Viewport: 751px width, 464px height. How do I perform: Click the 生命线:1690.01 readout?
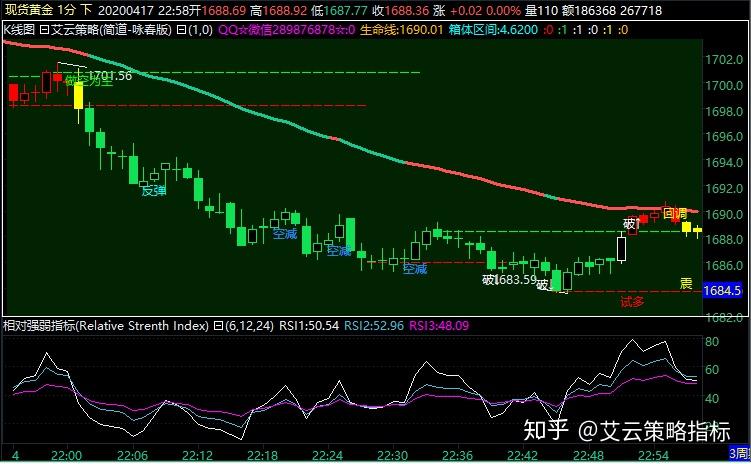click(x=418, y=30)
